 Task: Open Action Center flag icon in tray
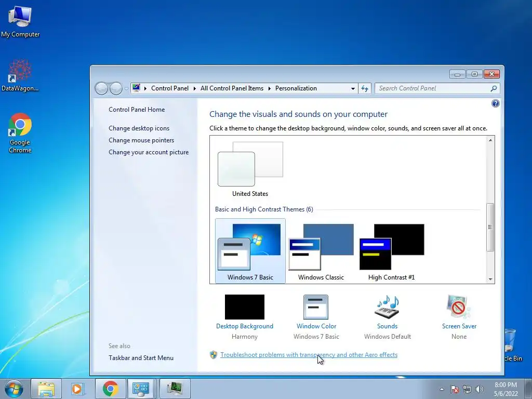click(455, 389)
